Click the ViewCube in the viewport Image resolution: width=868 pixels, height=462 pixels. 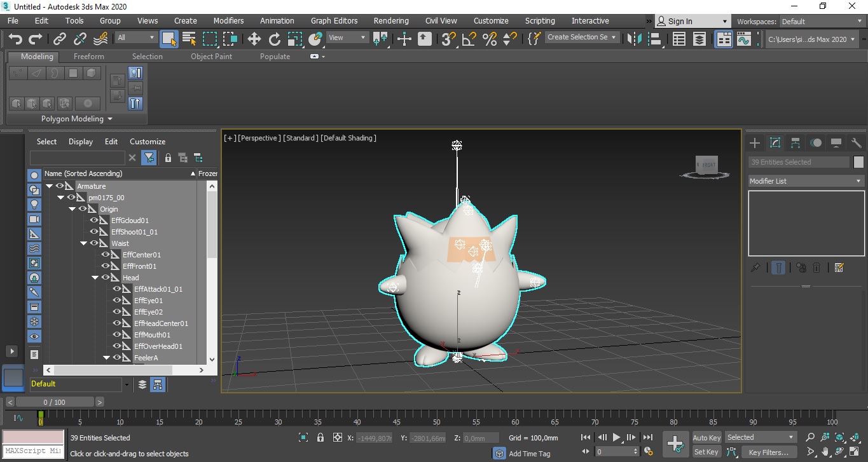click(706, 165)
